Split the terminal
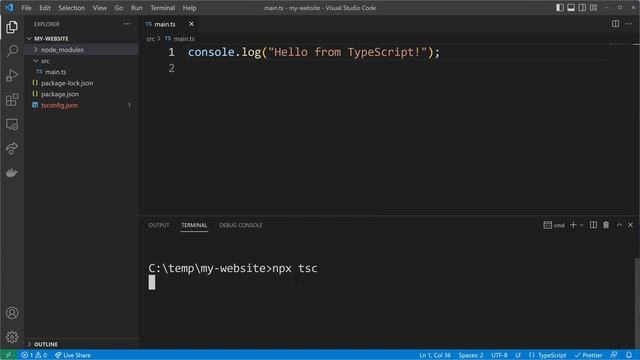This screenshot has height=360, width=640. point(593,225)
